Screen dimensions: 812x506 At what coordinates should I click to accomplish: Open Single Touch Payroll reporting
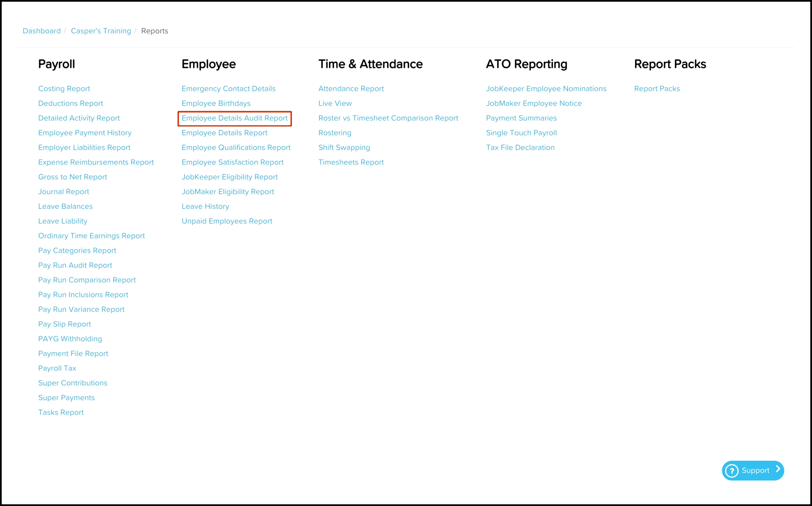click(521, 133)
